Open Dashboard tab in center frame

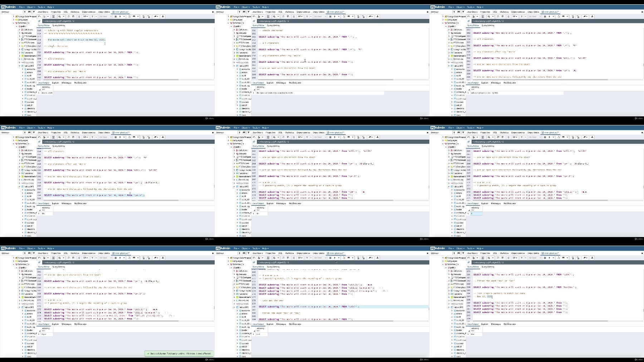coord(258,132)
